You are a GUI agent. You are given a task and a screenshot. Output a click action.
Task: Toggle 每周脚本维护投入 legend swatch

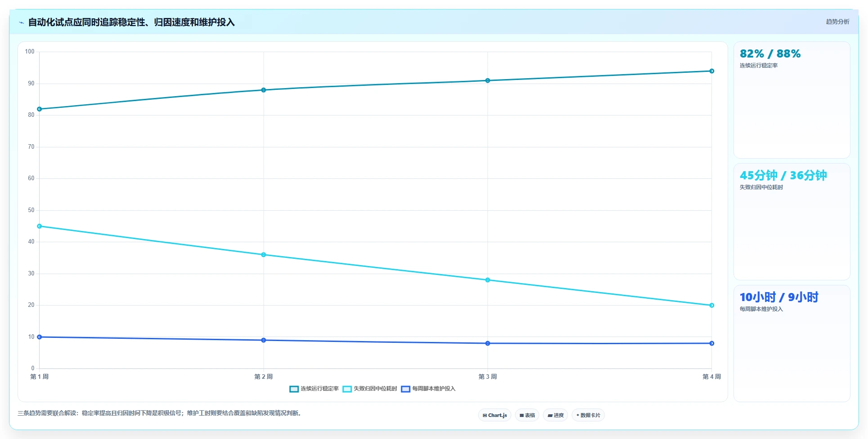(406, 389)
